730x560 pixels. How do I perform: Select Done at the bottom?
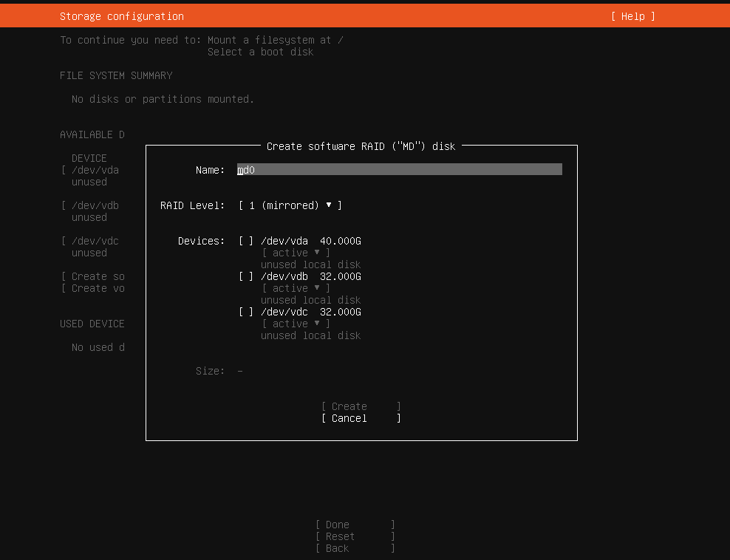click(355, 525)
